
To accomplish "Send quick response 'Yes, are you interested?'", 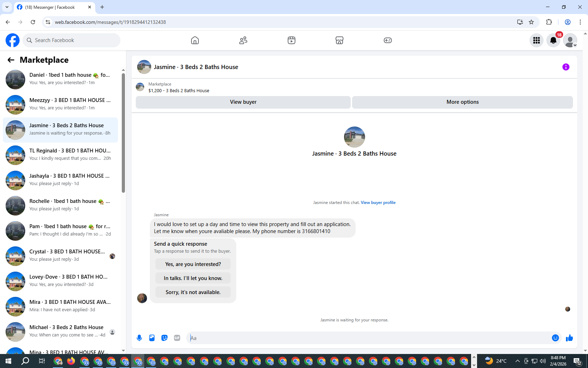I will click(193, 264).
